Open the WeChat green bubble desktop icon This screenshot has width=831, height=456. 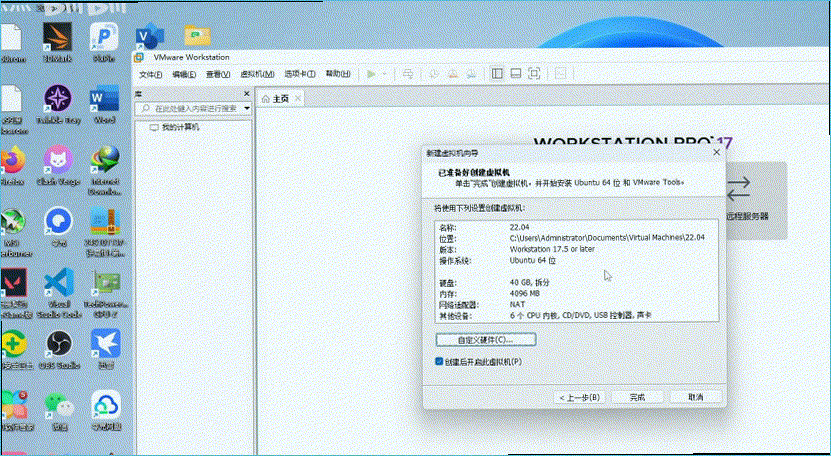pos(59,406)
